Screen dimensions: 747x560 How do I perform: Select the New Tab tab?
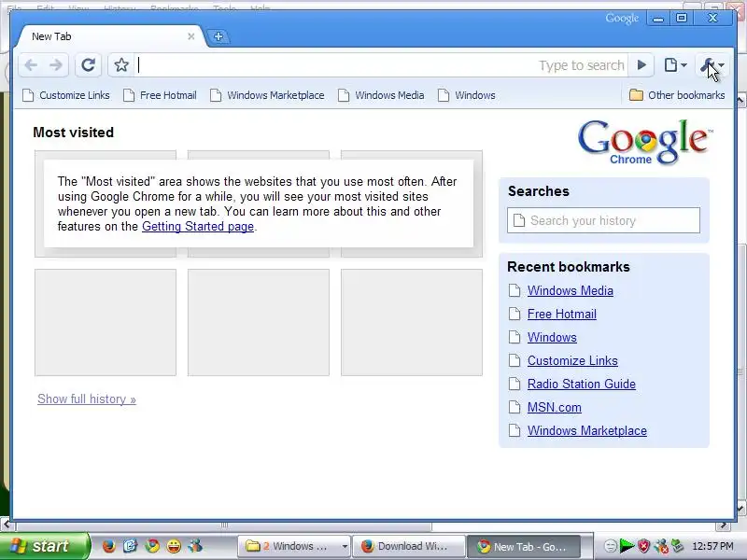click(109, 36)
